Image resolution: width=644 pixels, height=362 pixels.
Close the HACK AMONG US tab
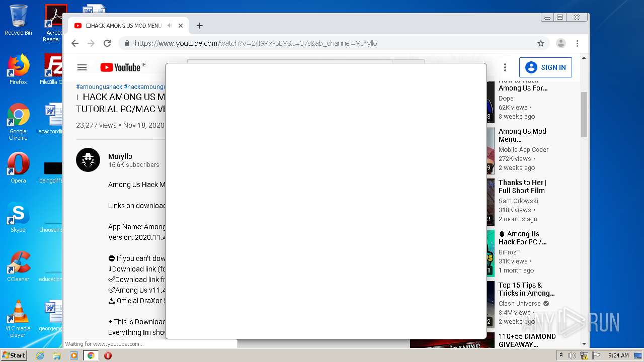pyautogui.click(x=181, y=26)
